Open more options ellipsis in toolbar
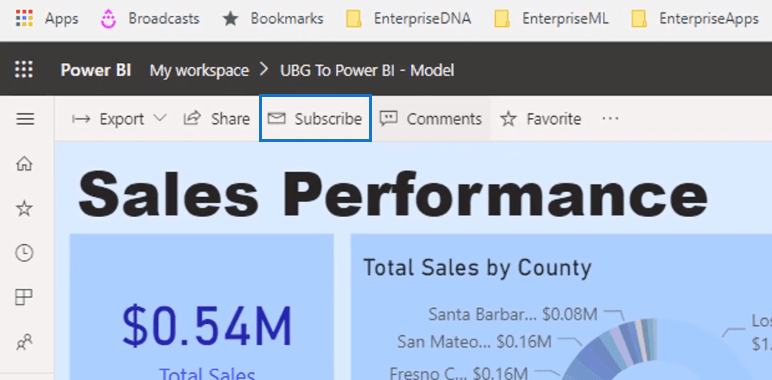The image size is (772, 380). point(610,118)
